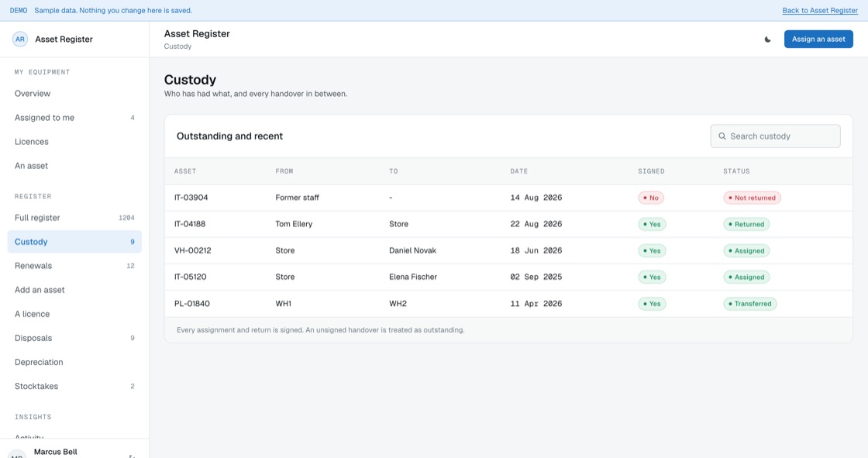Focus the Search custody field
Image resolution: width=868 pixels, height=458 pixels.
(775, 136)
